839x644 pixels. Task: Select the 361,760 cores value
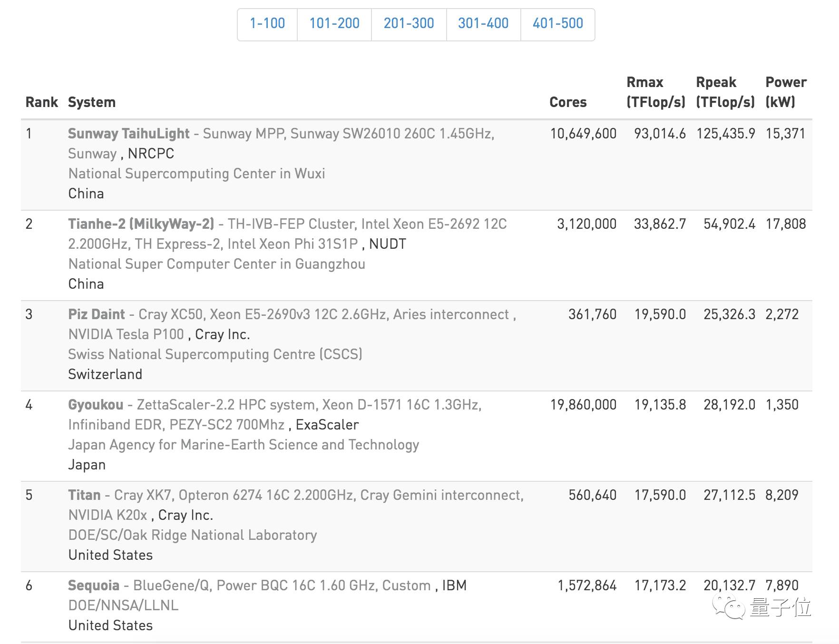(593, 314)
